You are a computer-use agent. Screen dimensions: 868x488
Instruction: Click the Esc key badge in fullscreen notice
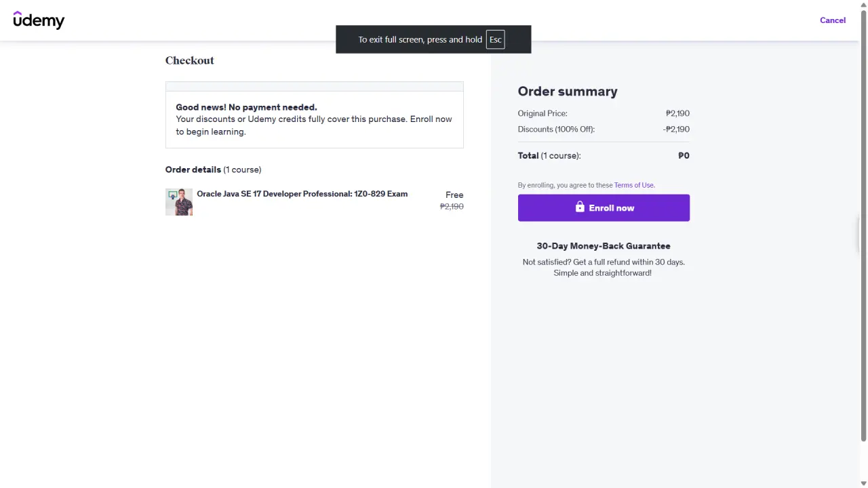point(496,39)
